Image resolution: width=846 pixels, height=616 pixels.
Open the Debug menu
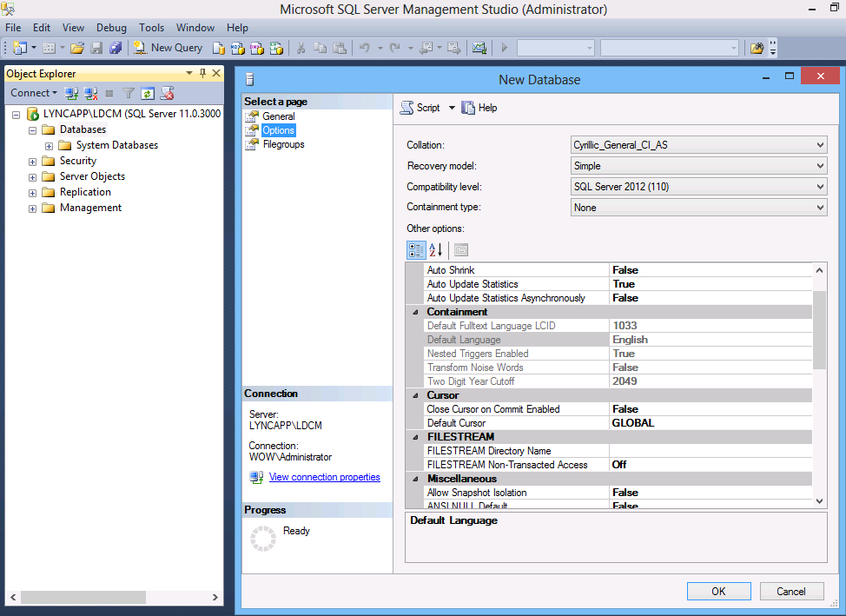coord(111,28)
